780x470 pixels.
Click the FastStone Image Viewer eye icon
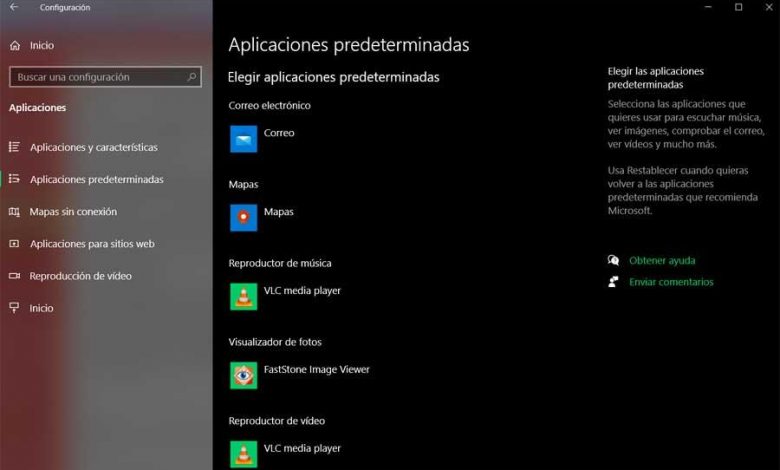point(244,376)
